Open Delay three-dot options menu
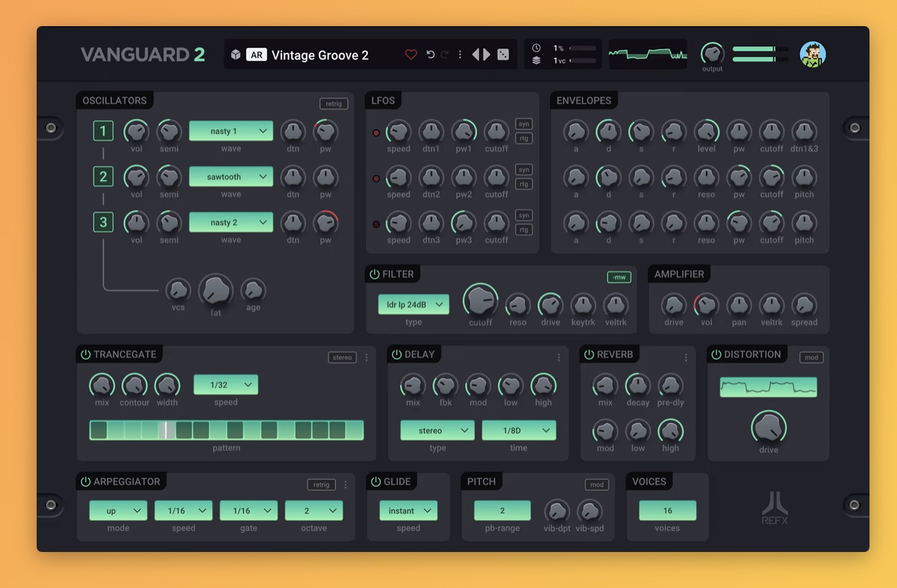The image size is (897, 588). click(x=558, y=358)
